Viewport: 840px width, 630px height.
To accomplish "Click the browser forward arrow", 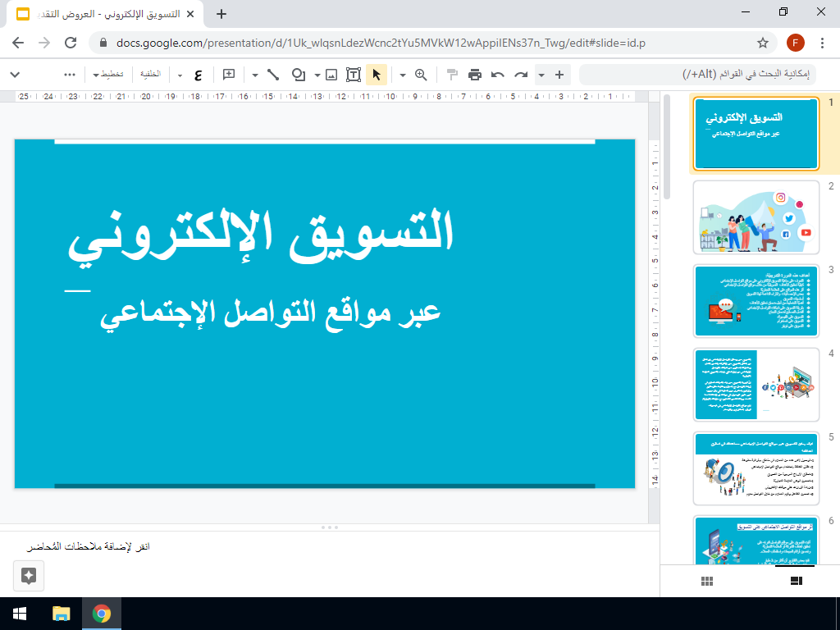I will [x=44, y=43].
